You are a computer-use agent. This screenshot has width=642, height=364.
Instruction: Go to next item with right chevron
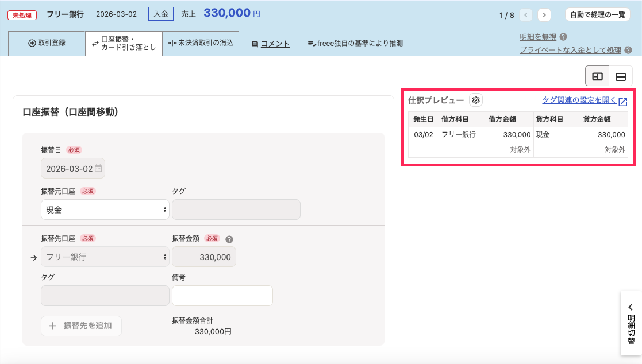[544, 15]
